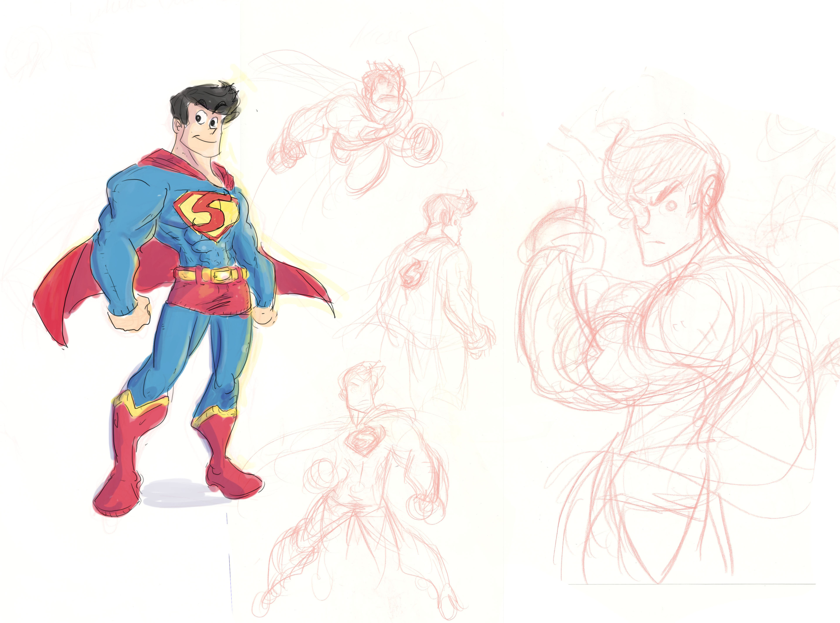
Task: Click the S emblem on colored Superman's chest
Action: pos(206,216)
